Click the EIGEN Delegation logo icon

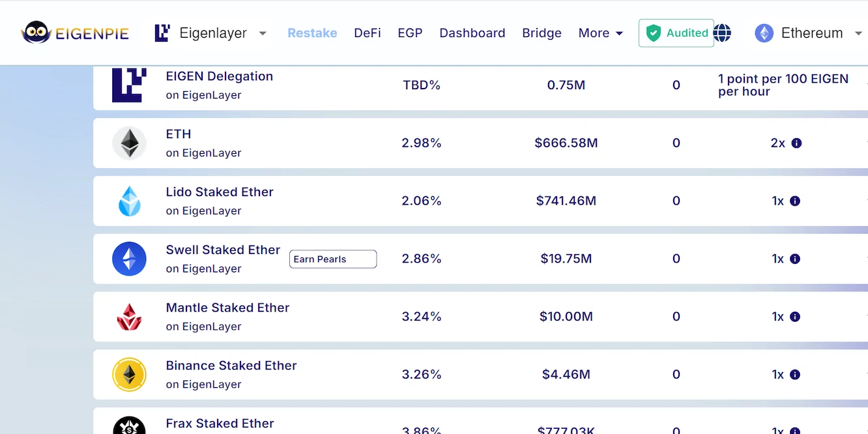click(129, 85)
